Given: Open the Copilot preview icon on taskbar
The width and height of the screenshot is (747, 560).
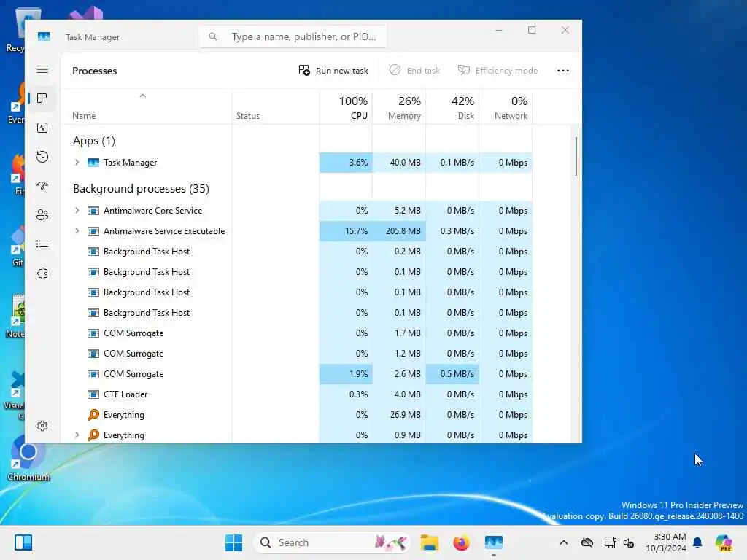Looking at the screenshot, I should [x=724, y=542].
